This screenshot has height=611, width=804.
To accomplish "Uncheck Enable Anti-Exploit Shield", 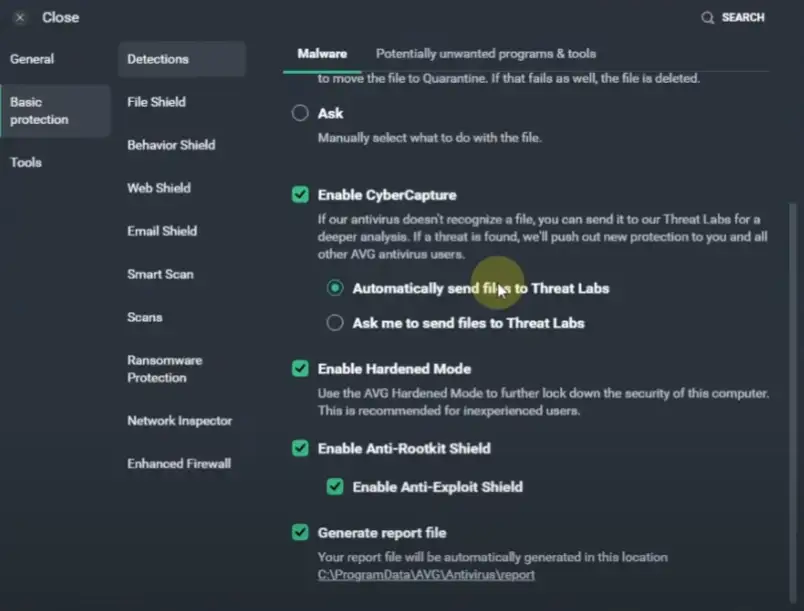I will [x=335, y=487].
